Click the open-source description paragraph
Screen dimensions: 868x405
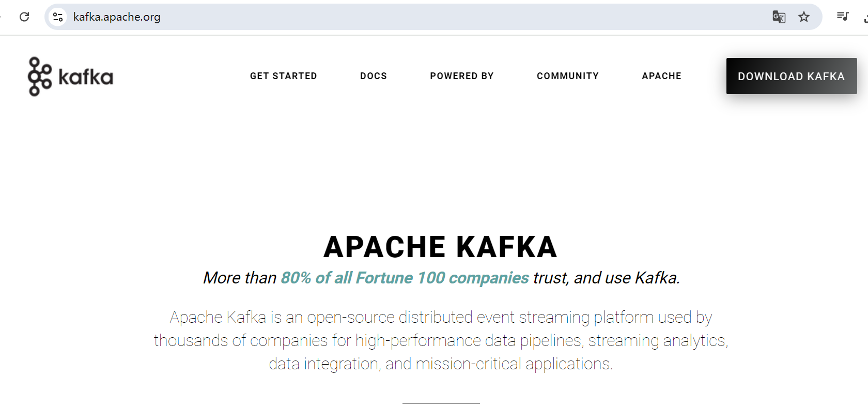(441, 340)
